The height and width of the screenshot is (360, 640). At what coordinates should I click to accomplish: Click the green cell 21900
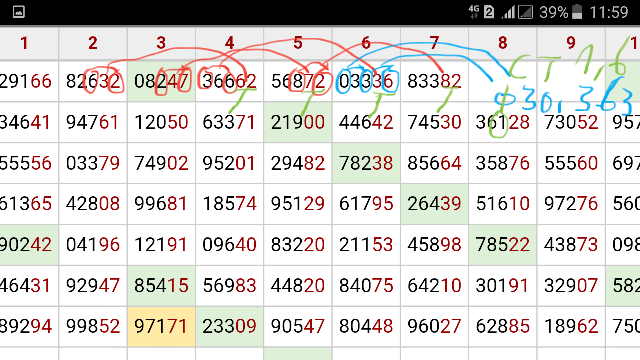pyautogui.click(x=298, y=122)
